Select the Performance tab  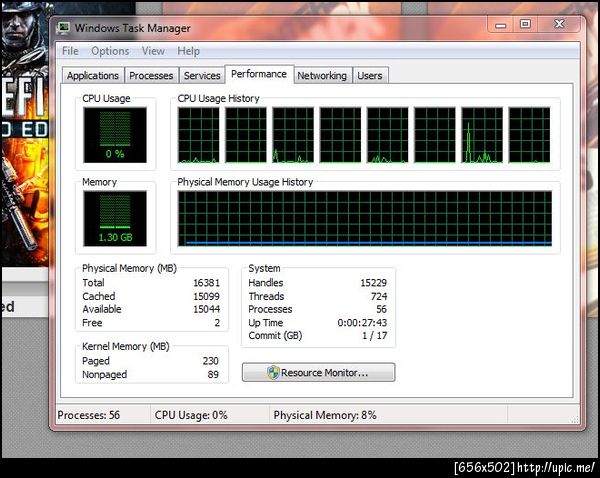(x=259, y=74)
